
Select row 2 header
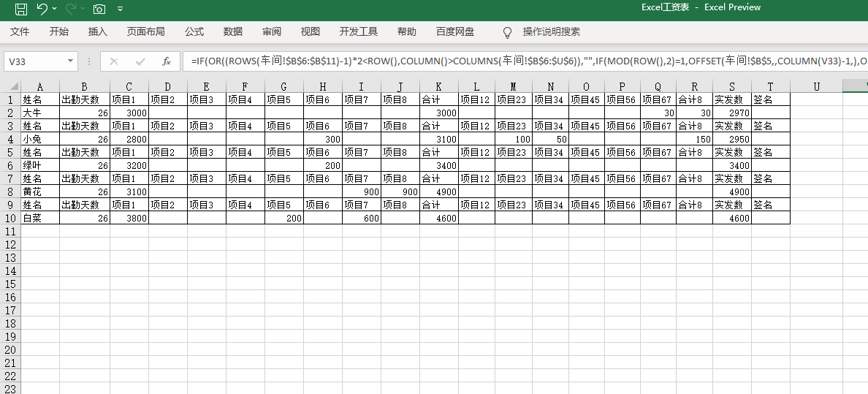click(x=11, y=113)
